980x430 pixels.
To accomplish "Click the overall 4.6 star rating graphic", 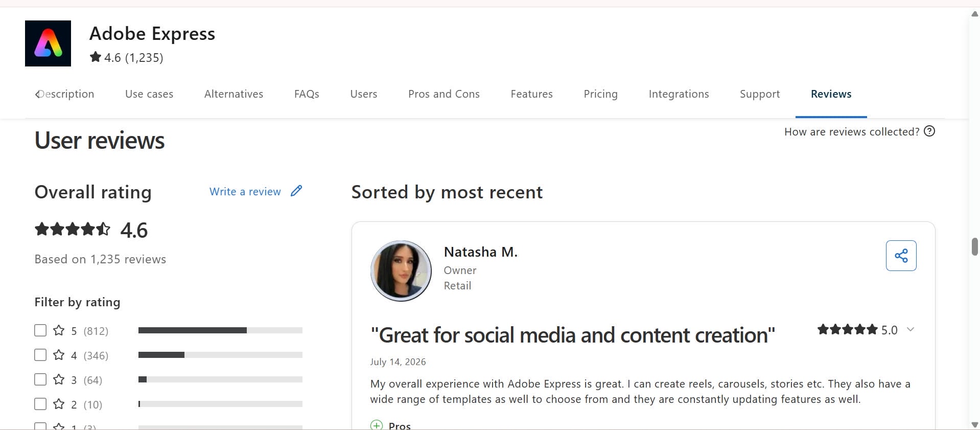I will point(73,229).
